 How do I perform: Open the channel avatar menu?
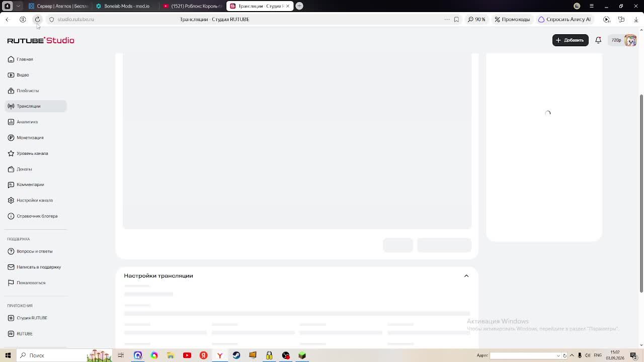pos(630,40)
